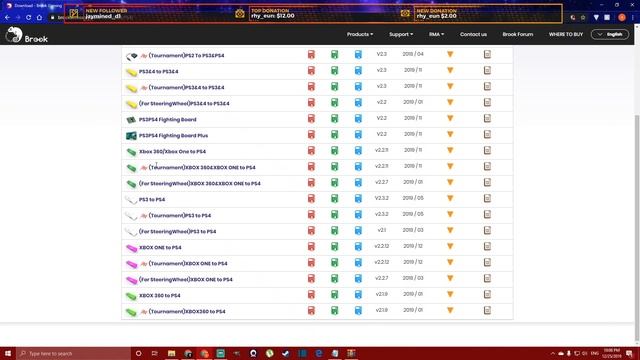Open document icon for PS3PS4 Fighting Board Plus
Viewport: 640px width, 360px height.
[x=487, y=134]
